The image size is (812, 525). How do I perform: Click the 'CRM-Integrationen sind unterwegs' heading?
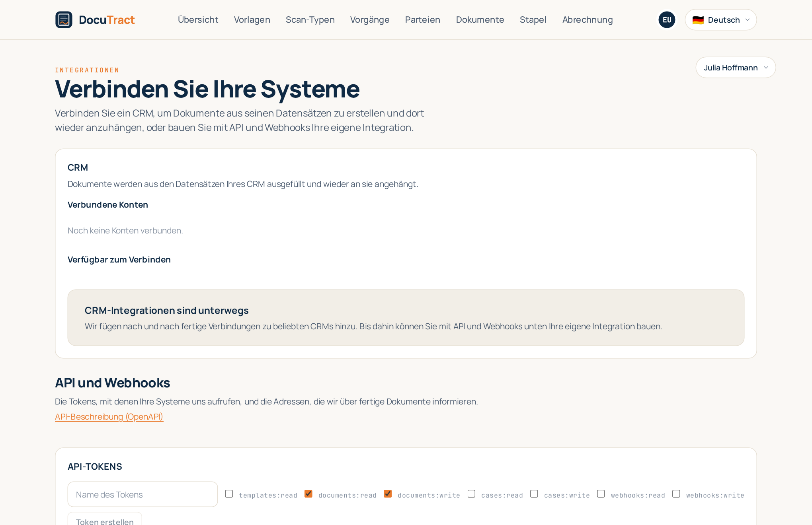tap(167, 310)
